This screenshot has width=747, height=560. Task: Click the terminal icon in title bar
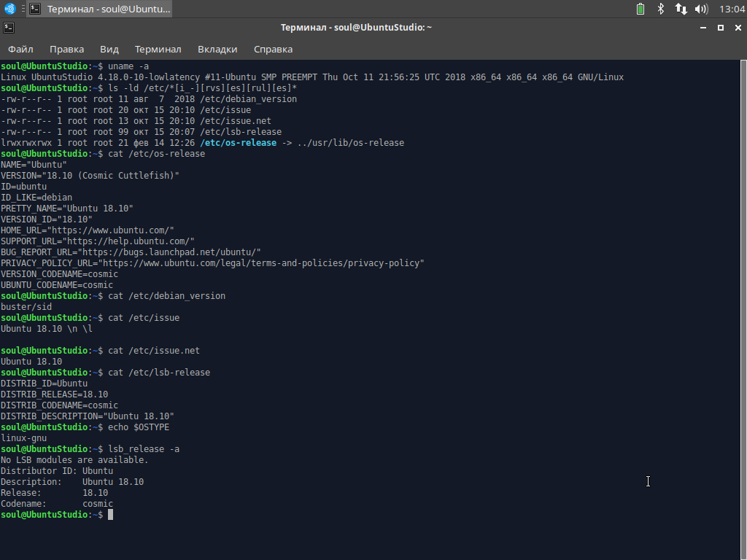[9, 28]
